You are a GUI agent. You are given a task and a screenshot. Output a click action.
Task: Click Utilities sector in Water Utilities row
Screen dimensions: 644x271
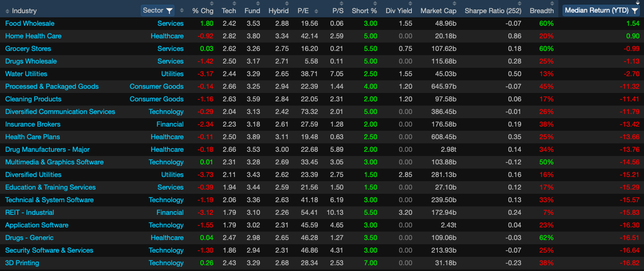click(x=172, y=74)
